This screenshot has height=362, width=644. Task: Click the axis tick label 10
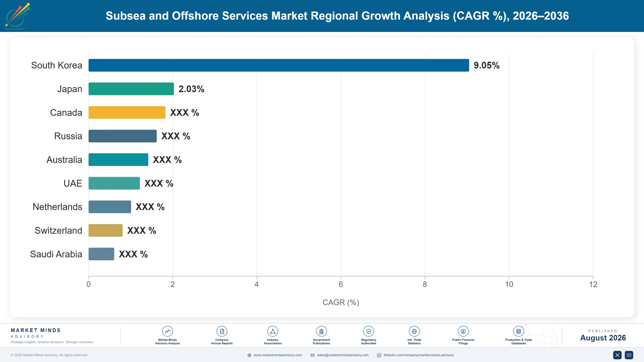(509, 284)
